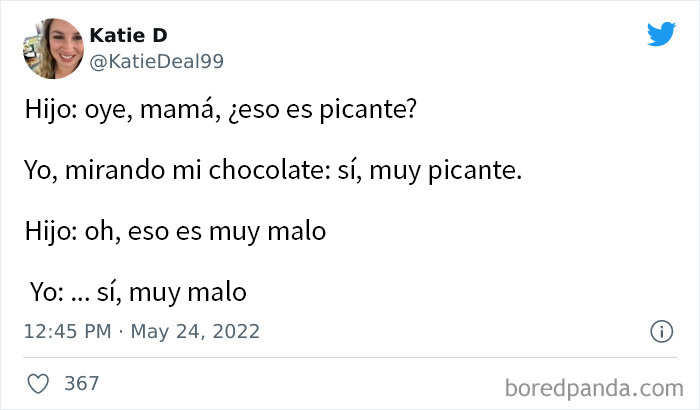This screenshot has height=410, width=700.
Task: Click the line 'Hijo: oh, eso es muy malo'
Action: click(x=176, y=231)
